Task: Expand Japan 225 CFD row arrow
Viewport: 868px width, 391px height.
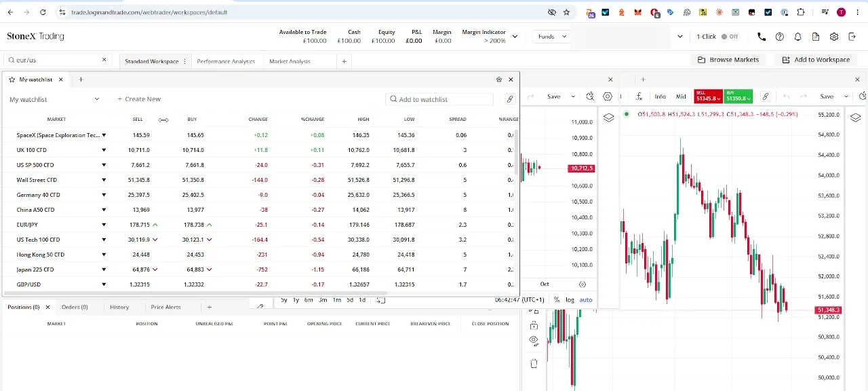Action: 104,269
